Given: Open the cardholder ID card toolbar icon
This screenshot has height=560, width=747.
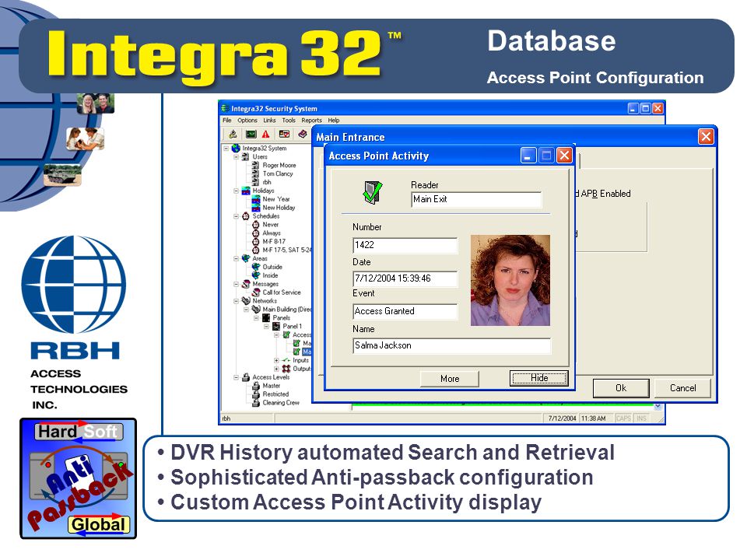Looking at the screenshot, I should [285, 135].
